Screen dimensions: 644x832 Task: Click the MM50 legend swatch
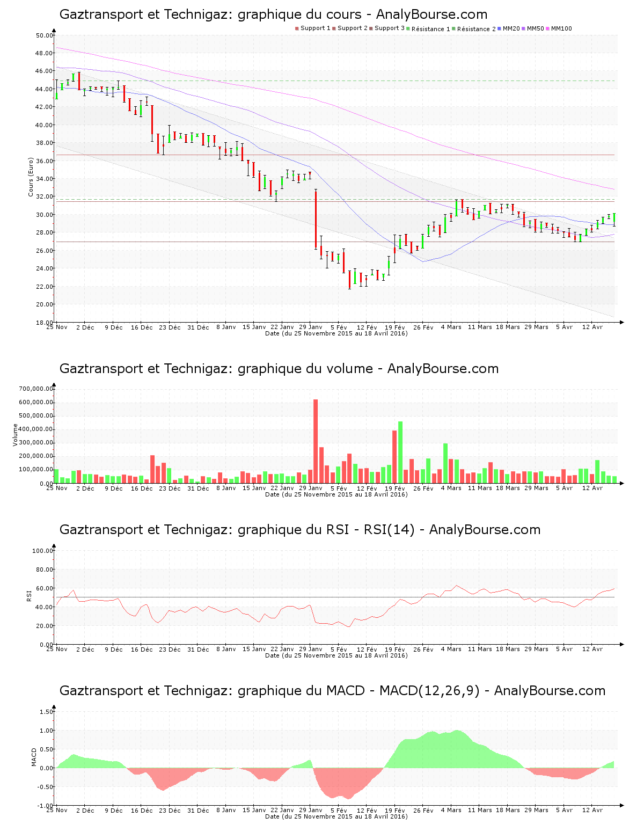523,28
